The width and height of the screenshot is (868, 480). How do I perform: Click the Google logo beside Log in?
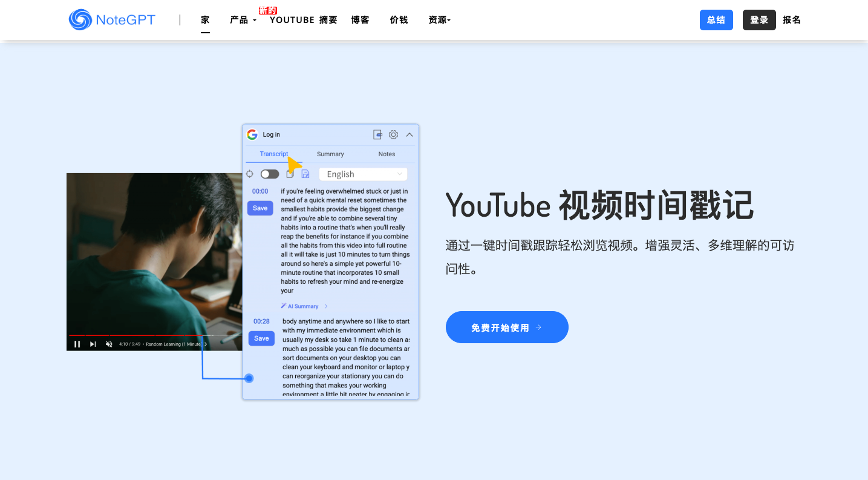coord(252,134)
